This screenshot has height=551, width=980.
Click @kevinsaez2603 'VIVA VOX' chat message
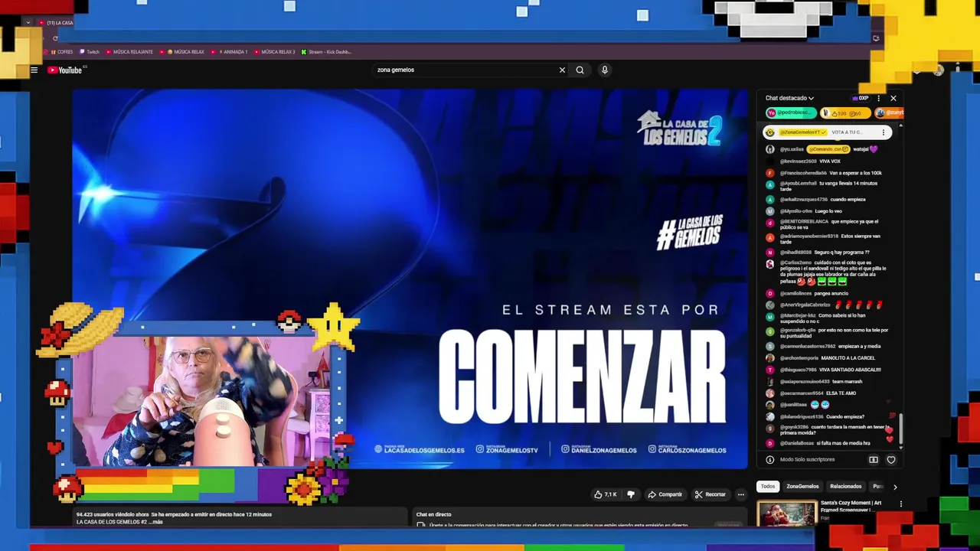pyautogui.click(x=810, y=161)
